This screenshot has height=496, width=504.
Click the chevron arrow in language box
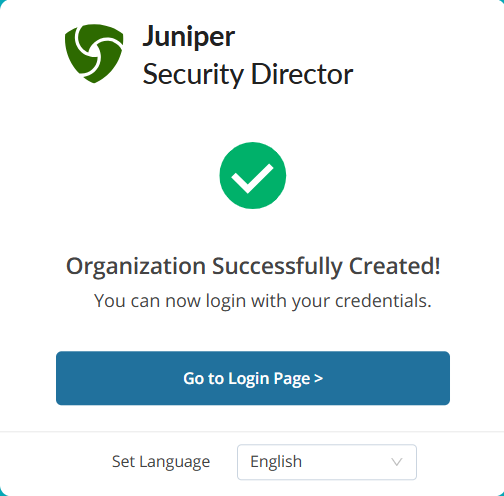coord(396,462)
